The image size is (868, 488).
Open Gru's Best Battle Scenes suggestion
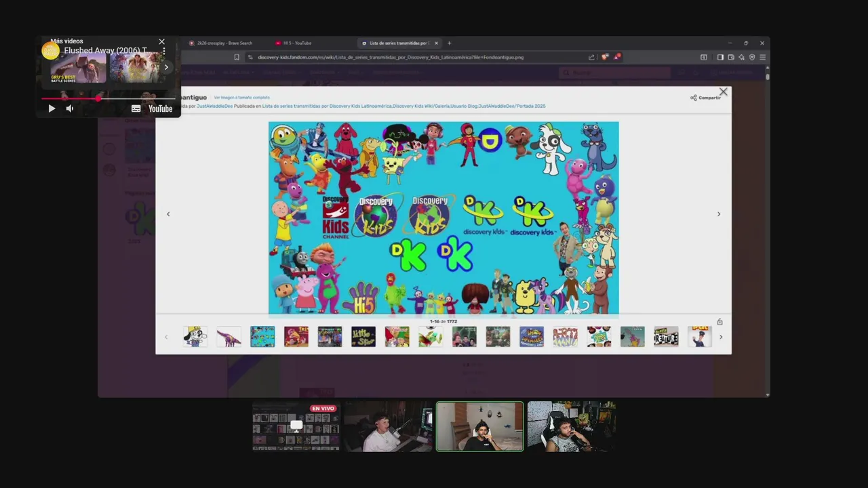pos(78,68)
